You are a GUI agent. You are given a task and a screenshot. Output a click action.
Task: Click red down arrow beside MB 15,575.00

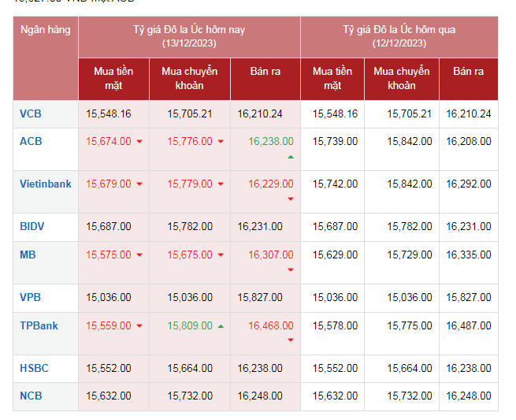coord(139,255)
